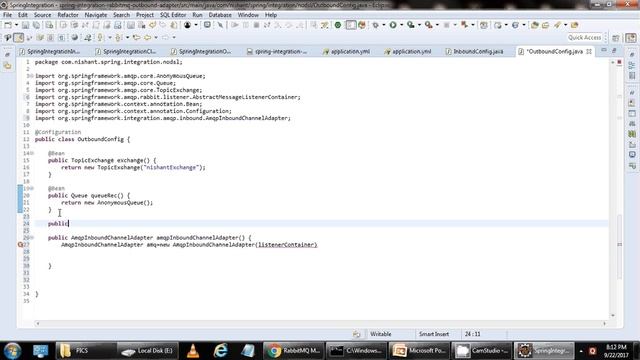Open the Navigate menu
640x360 pixels.
(96, 15)
